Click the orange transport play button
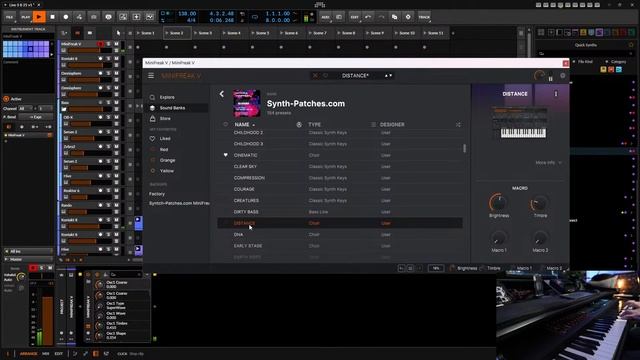This screenshot has width=640, height=360. coord(39,17)
